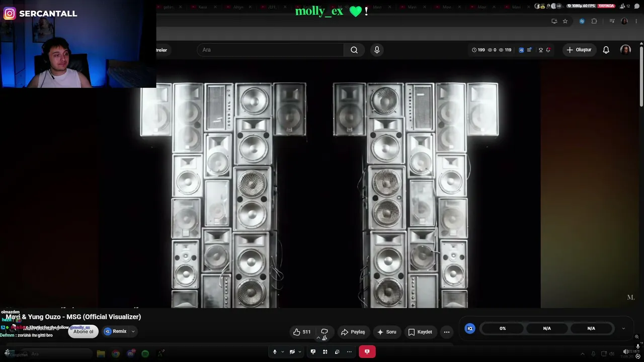Click the video title MSG (Official Visualizer)
644x362 pixels.
tap(73, 317)
